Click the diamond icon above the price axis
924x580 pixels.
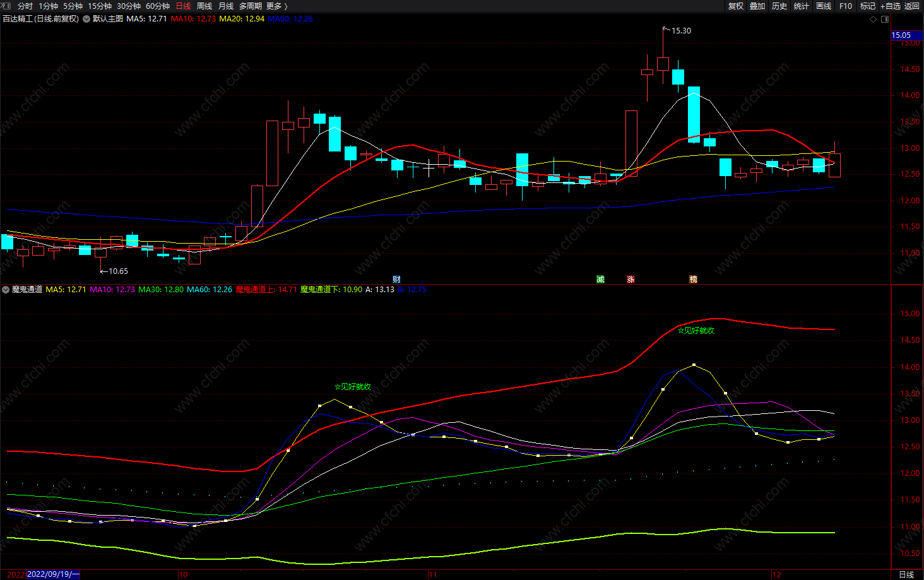[874, 19]
